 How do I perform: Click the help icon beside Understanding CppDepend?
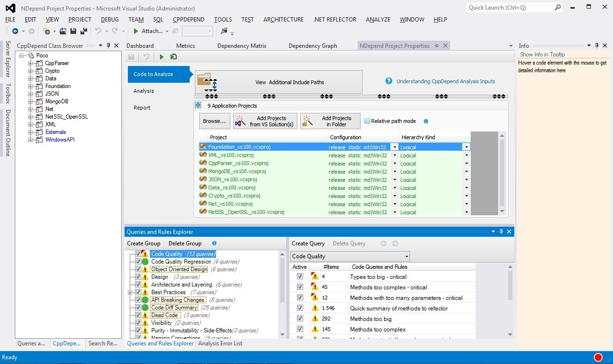pos(389,81)
